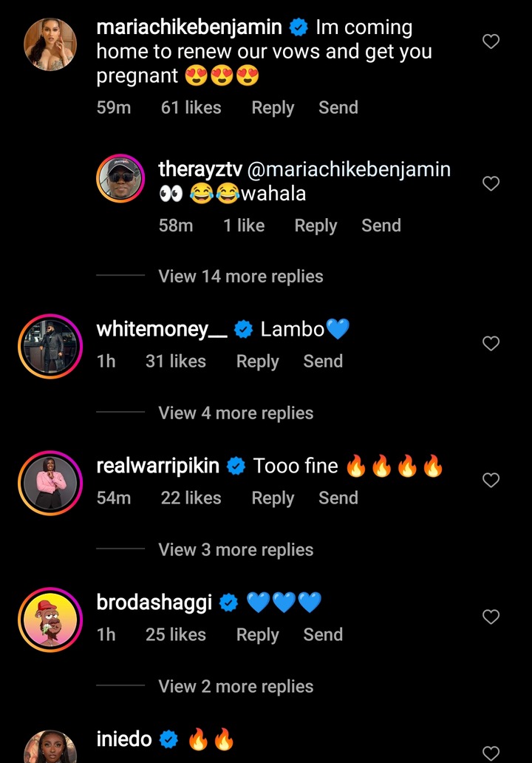Tap heart on whitemoney__'s Lambo comment

(491, 344)
